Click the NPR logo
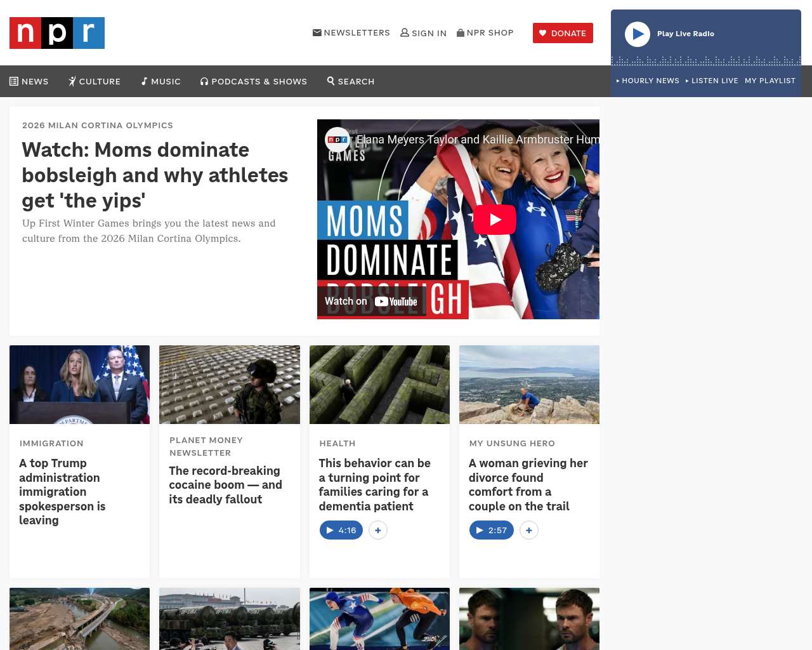 tap(57, 33)
